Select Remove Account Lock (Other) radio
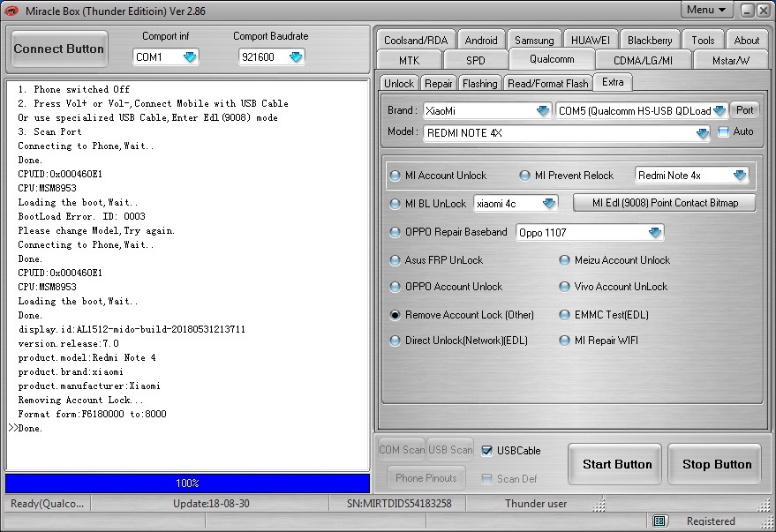776x532 pixels. click(x=395, y=315)
